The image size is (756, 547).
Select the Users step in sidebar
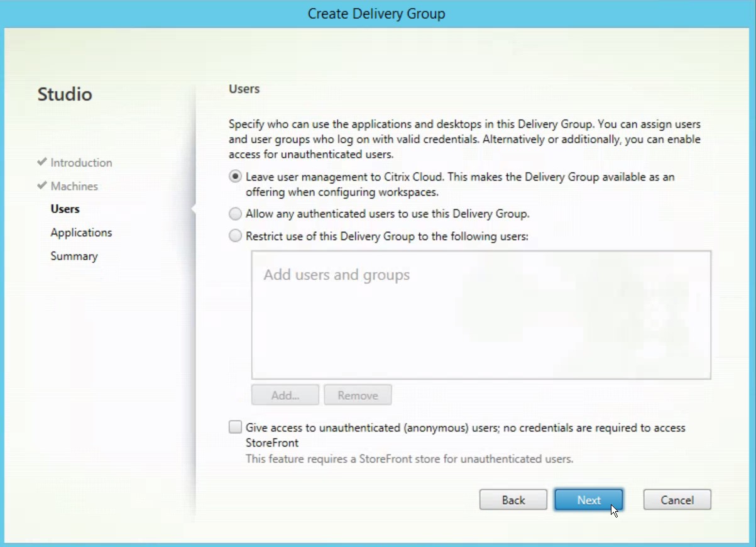[65, 209]
